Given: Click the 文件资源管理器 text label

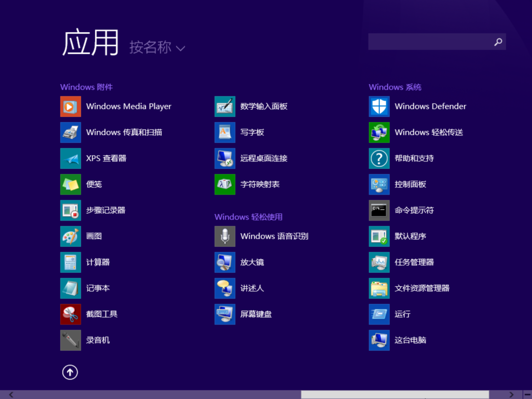Looking at the screenshot, I should pos(422,288).
